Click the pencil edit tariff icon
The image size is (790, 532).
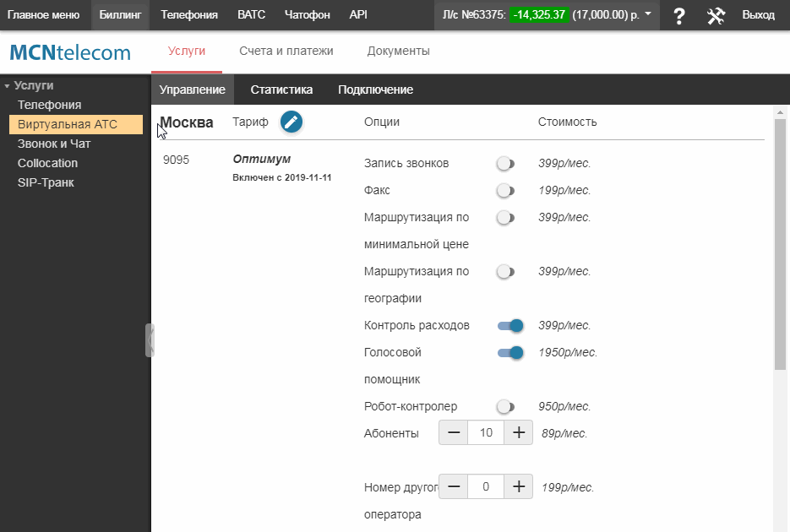291,122
